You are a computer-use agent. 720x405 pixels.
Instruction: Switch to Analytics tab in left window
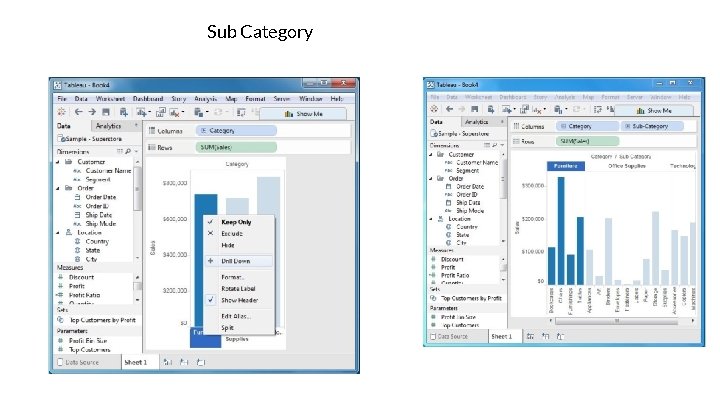[x=108, y=126]
